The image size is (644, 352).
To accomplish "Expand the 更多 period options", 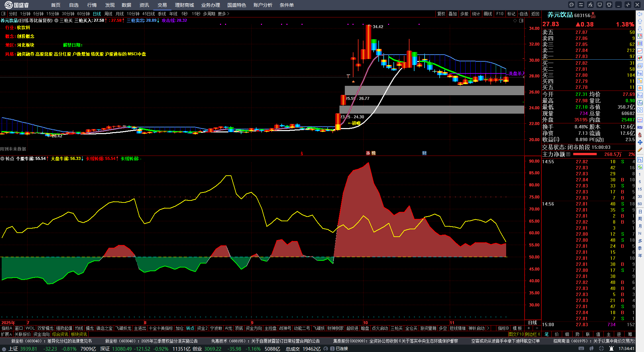I will 223,14.
